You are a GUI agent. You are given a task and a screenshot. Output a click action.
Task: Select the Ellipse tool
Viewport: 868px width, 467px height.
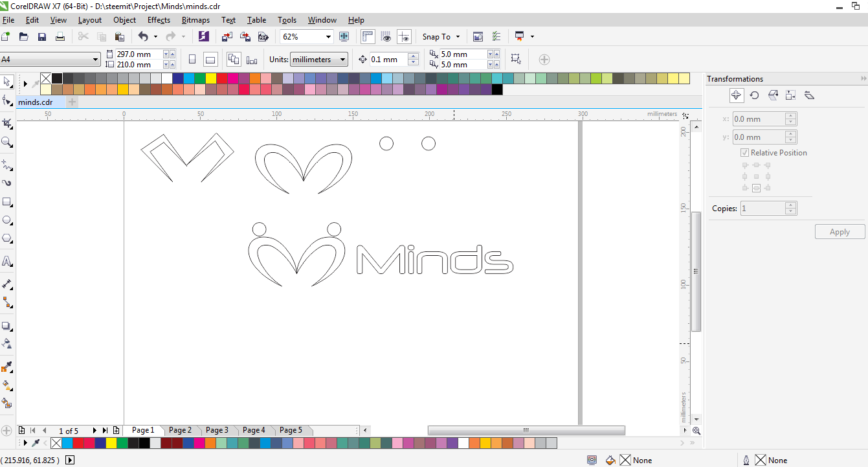coord(7,220)
